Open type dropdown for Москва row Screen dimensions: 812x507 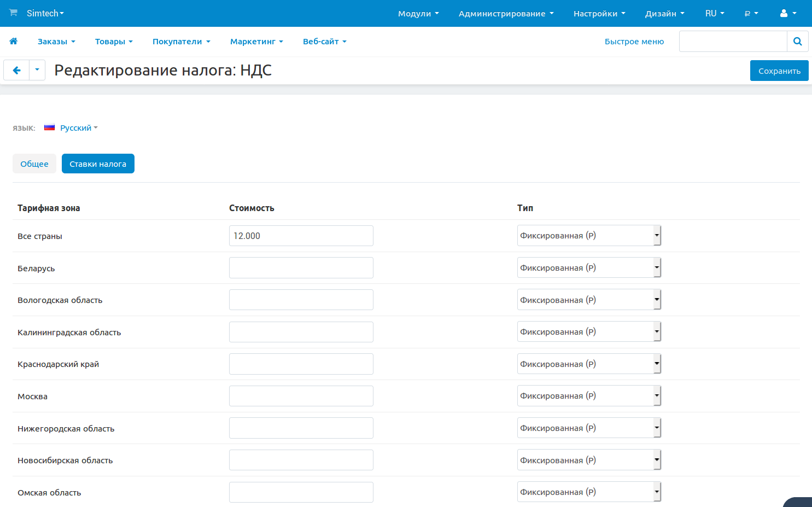(x=588, y=396)
